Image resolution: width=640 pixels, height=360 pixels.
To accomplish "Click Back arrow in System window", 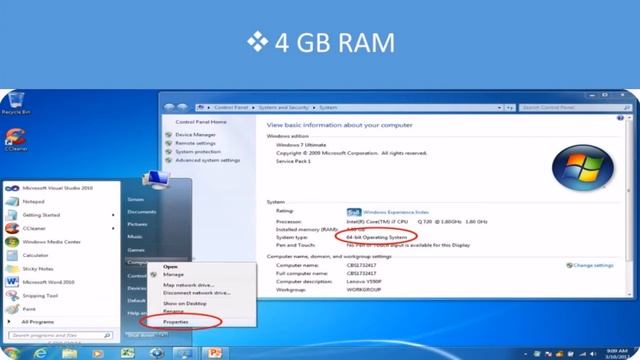I will 169,107.
